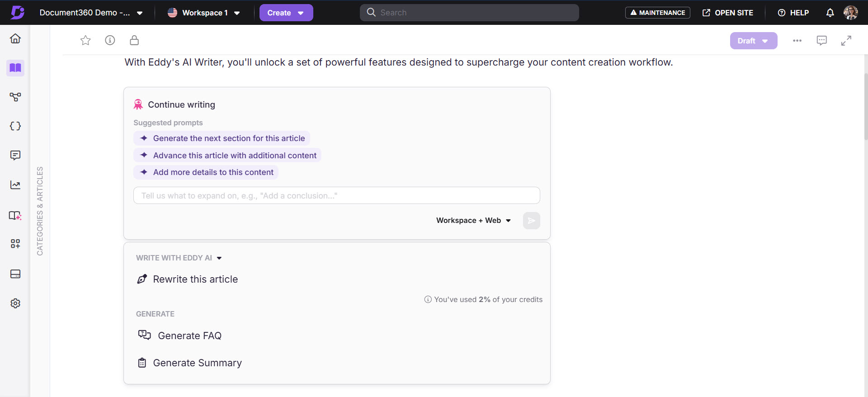868x397 pixels.
Task: Open the curly braces icon in sidebar
Action: click(15, 126)
